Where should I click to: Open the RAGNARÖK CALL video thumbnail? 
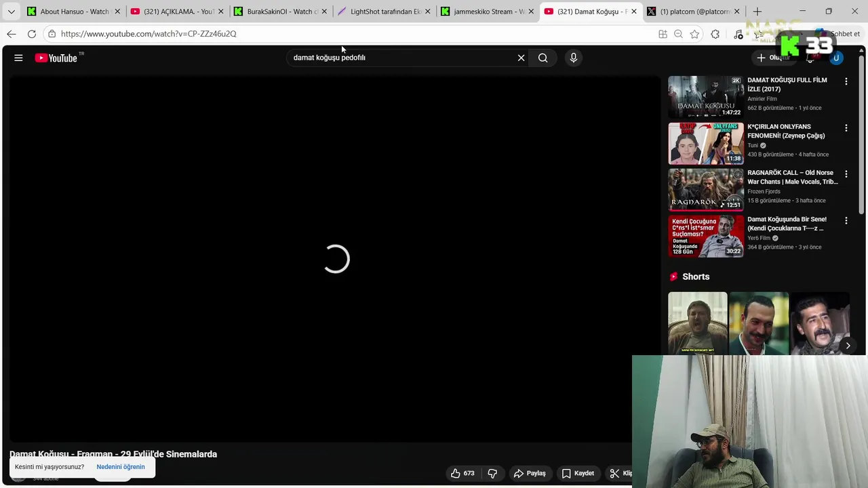click(706, 190)
